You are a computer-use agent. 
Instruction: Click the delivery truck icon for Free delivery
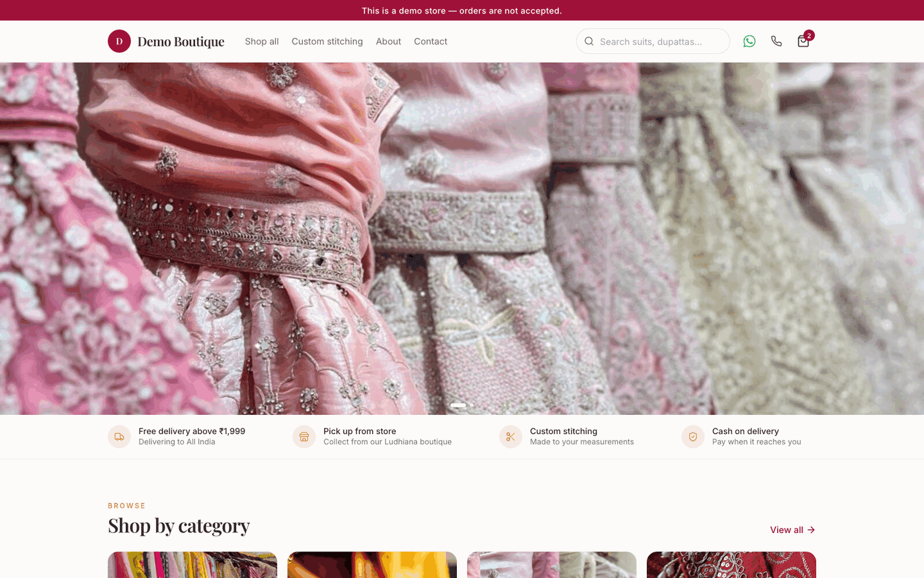119,437
